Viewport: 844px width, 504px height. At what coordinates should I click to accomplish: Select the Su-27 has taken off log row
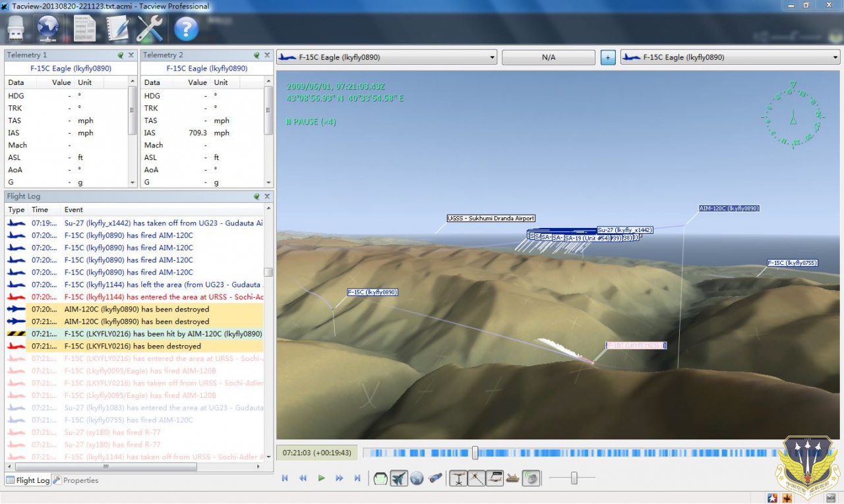click(135, 223)
